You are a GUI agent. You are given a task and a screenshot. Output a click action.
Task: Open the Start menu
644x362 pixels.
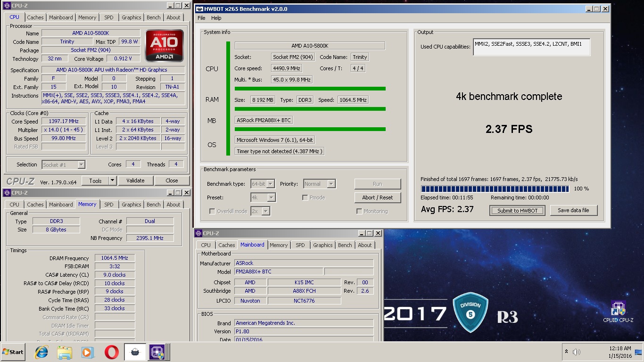click(x=13, y=352)
